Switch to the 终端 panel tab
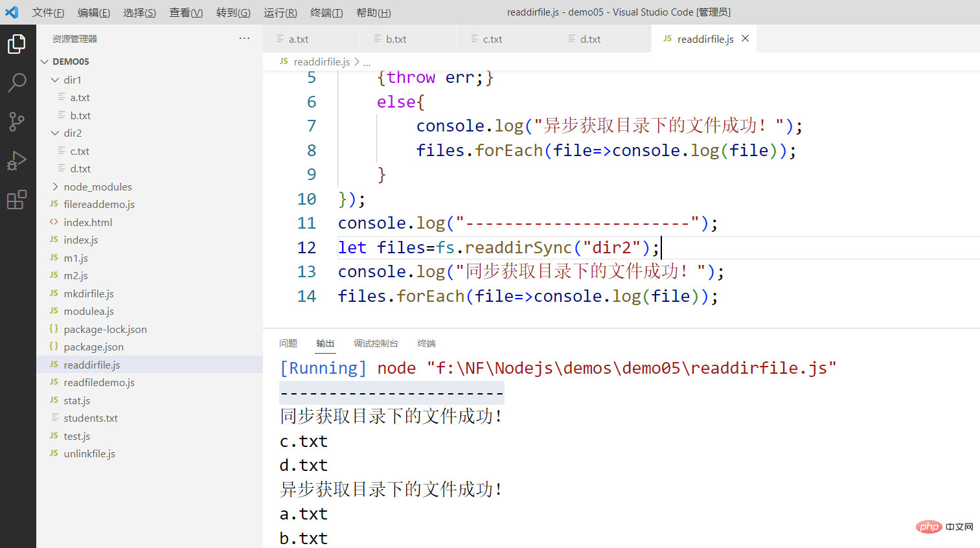The height and width of the screenshot is (548, 980). [427, 343]
